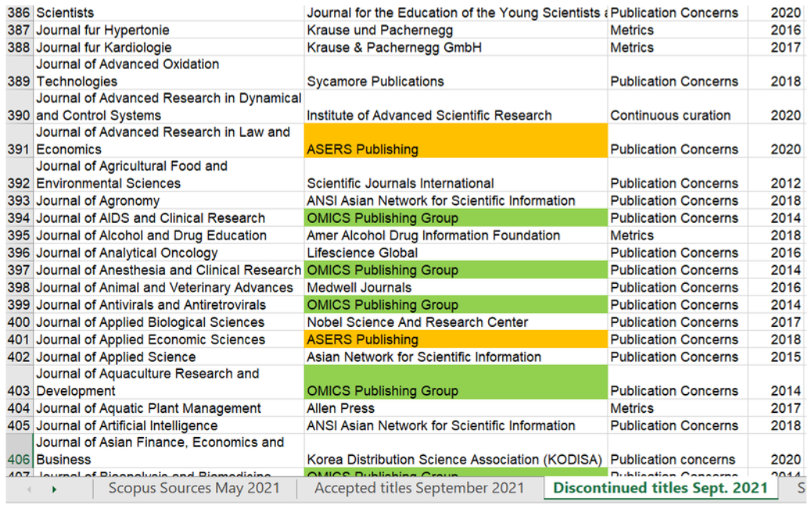Click green OMICS Publishing Group cell in row 397

tap(456, 270)
